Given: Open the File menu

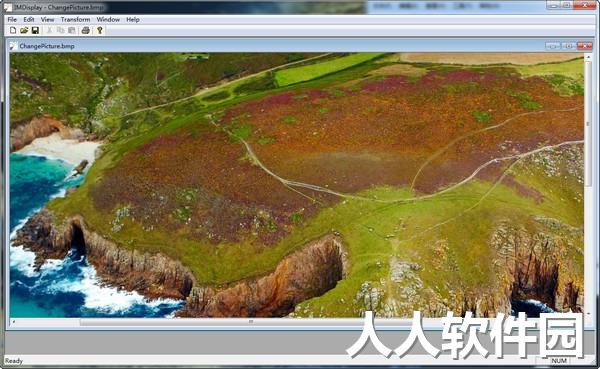Looking at the screenshot, I should click(x=12, y=20).
